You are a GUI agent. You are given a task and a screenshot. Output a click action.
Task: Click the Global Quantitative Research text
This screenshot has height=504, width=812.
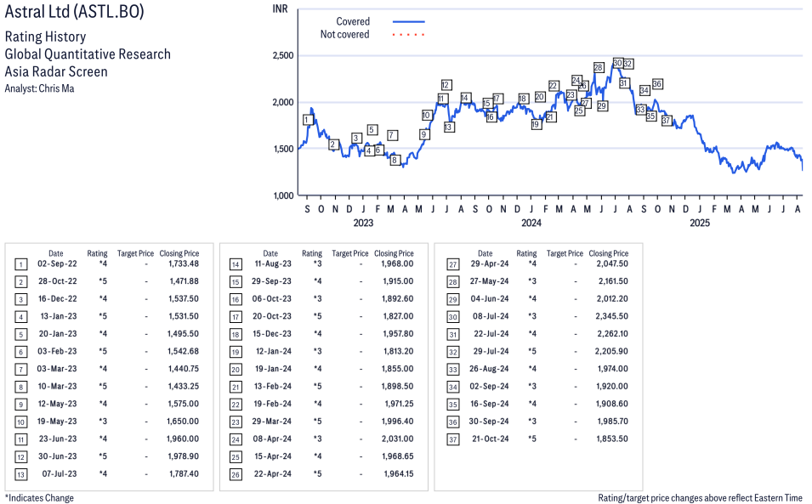point(88,54)
